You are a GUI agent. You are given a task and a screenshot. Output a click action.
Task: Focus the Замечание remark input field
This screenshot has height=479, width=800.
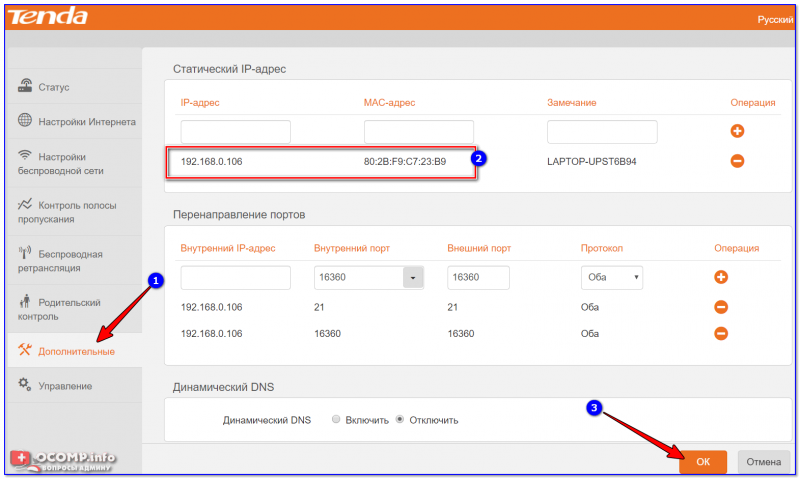pos(602,132)
